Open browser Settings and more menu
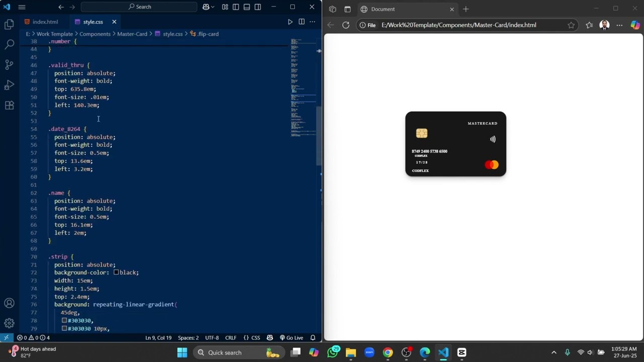Viewport: 644px width, 362px height. pos(620,25)
